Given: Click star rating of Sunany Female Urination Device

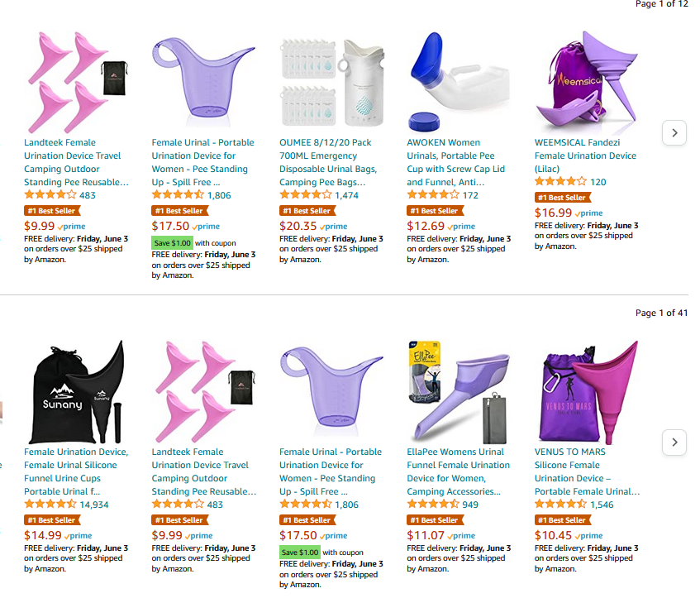Looking at the screenshot, I should pyautogui.click(x=50, y=504).
